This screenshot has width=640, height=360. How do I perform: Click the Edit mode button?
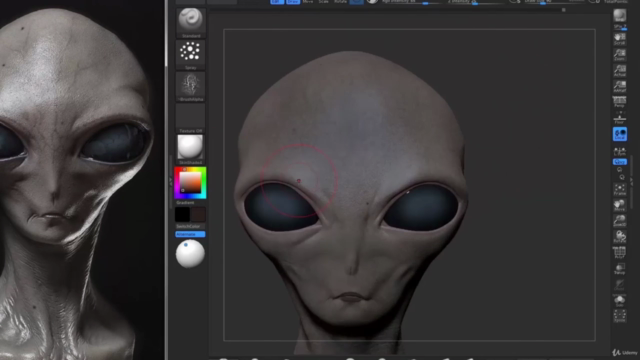[x=277, y=2]
